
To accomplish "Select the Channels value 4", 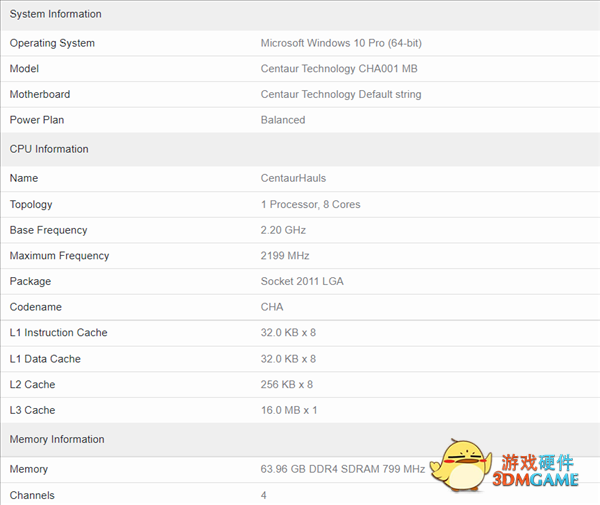I will (x=264, y=495).
